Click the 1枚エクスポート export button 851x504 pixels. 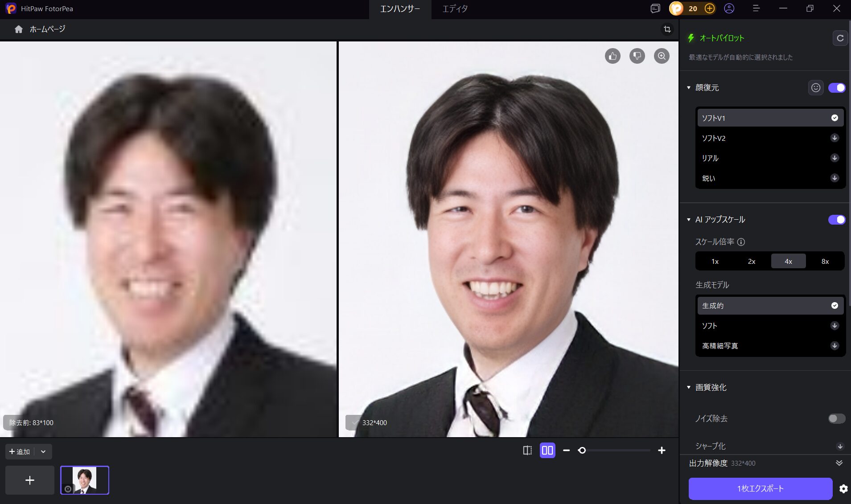(760, 488)
